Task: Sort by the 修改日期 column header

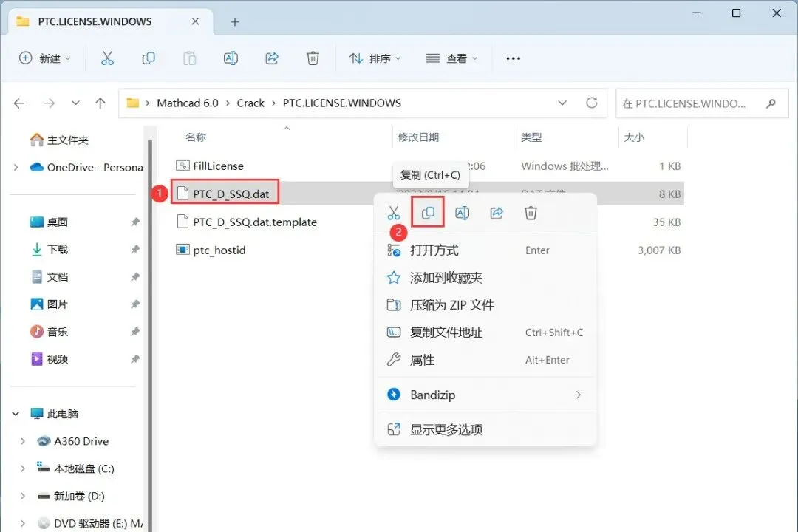Action: pyautogui.click(x=418, y=137)
